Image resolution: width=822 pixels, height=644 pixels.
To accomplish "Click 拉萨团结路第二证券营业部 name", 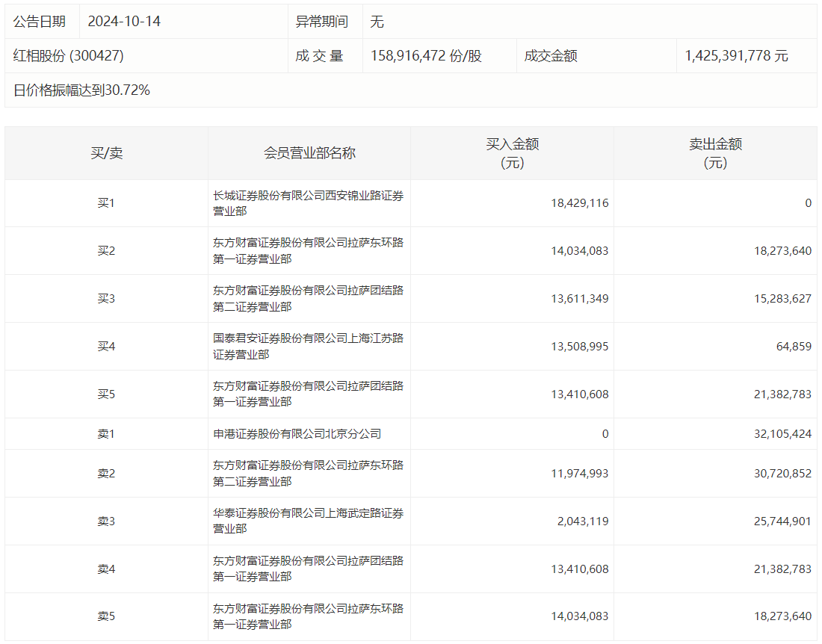I will pyautogui.click(x=308, y=299).
